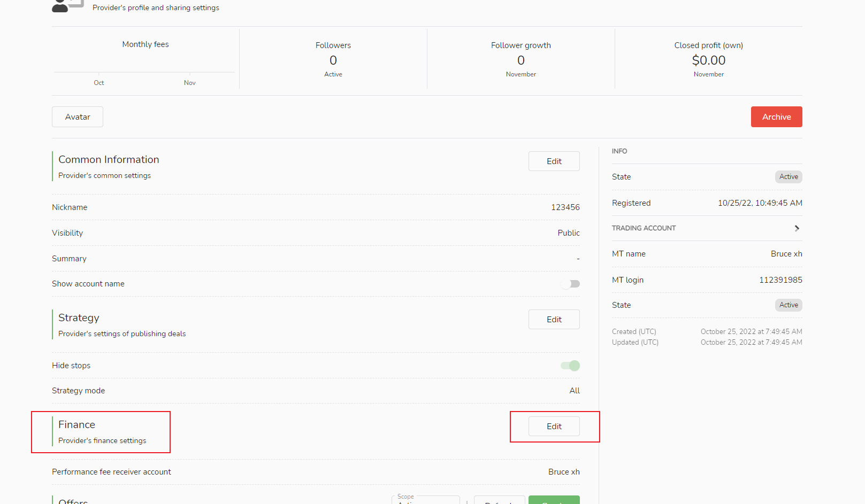Turn off the Hide stops toggle
The width and height of the screenshot is (865, 504).
(x=570, y=366)
